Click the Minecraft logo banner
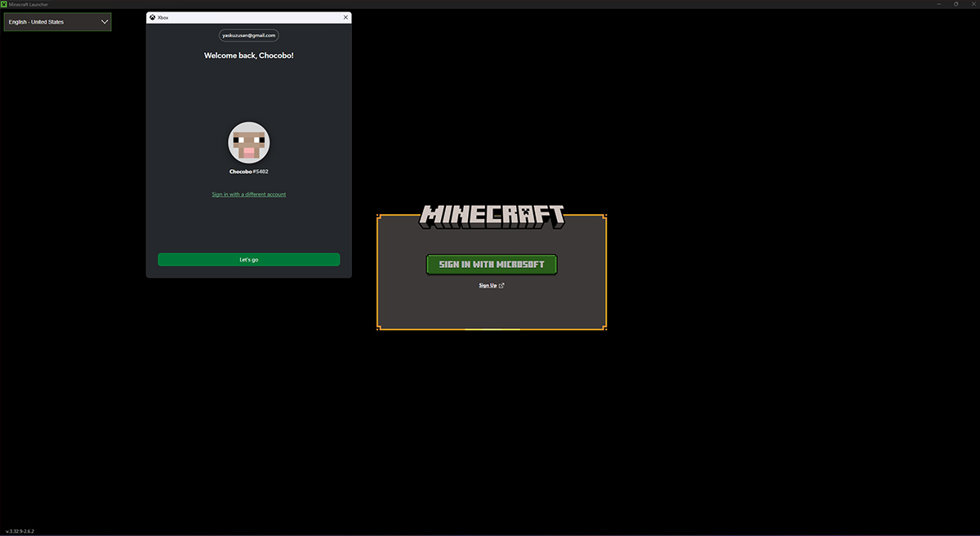Viewport: 980px width, 536px height. [492, 216]
